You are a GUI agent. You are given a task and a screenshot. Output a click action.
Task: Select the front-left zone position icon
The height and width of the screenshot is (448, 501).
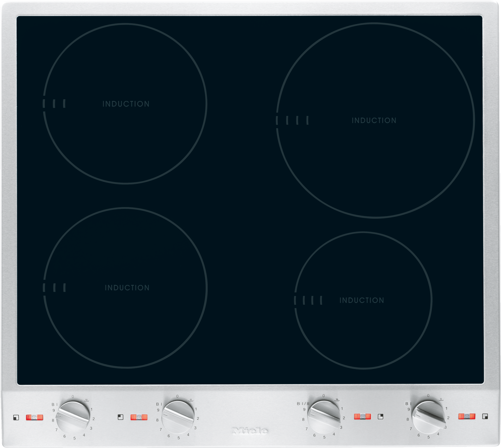coord(16,417)
